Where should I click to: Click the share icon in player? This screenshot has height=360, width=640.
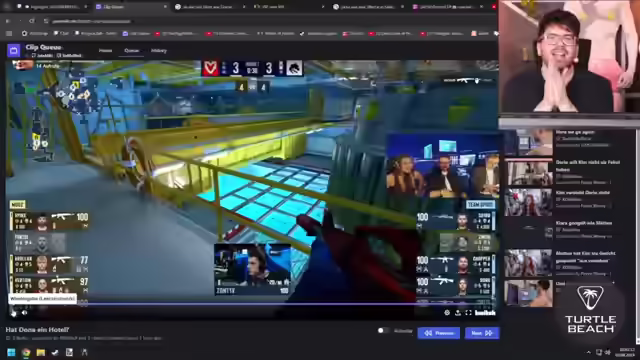[x=458, y=313]
